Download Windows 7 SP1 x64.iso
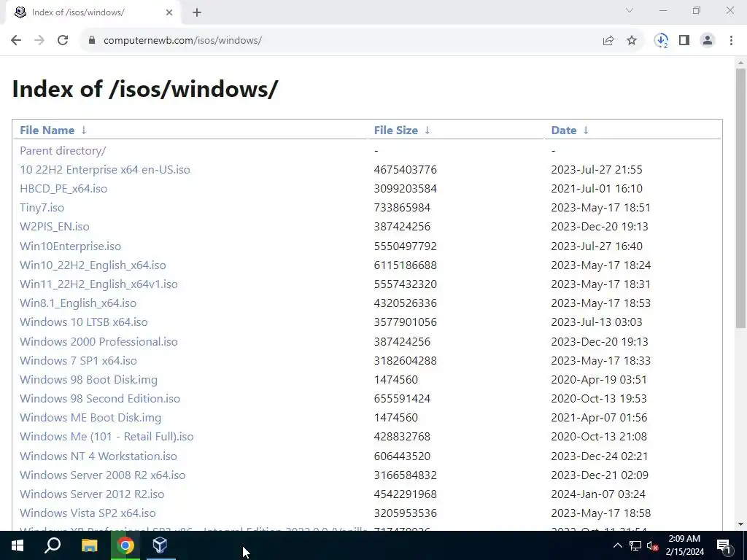Image resolution: width=747 pixels, height=560 pixels. [x=78, y=360]
